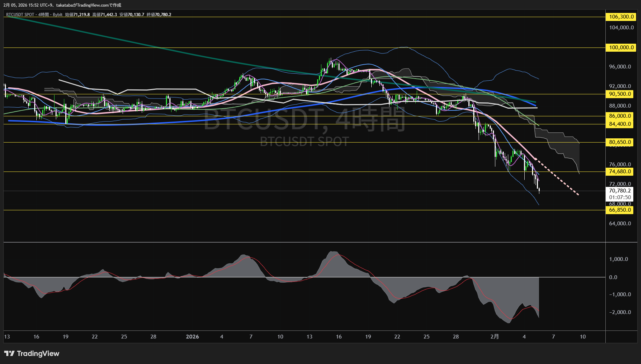
Task: Click the 100,000.0 yellow price label
Action: pyautogui.click(x=621, y=48)
